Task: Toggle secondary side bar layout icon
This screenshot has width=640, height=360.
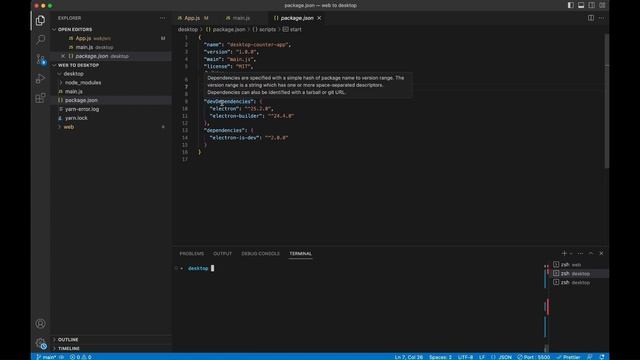Action: point(591,5)
